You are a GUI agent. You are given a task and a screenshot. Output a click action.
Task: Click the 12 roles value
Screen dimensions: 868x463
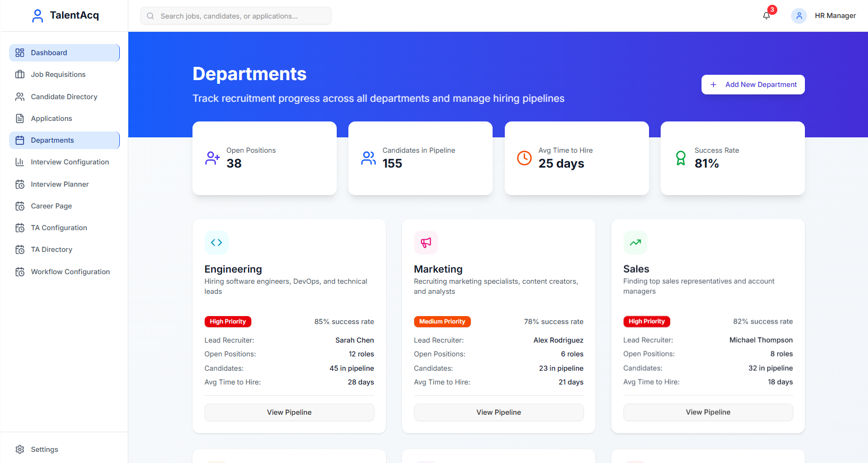[361, 354]
